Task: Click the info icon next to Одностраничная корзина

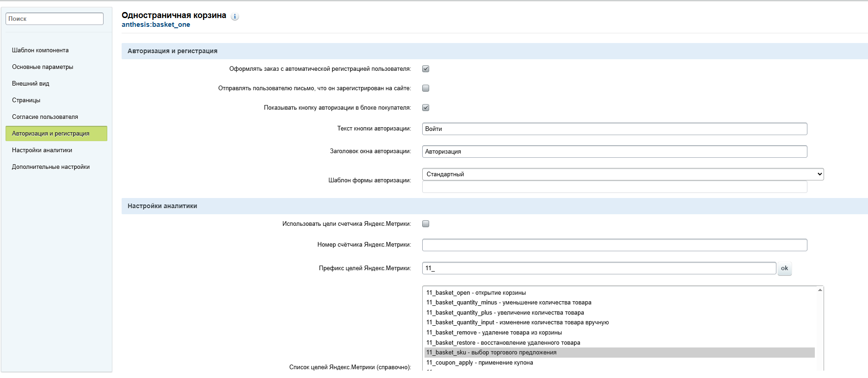Action: [x=235, y=17]
